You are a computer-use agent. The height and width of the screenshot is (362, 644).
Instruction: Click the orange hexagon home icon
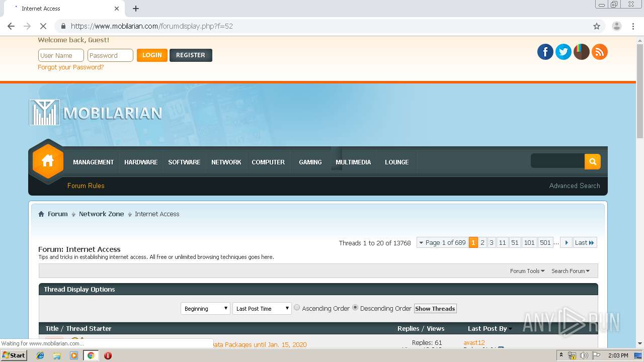(x=48, y=161)
